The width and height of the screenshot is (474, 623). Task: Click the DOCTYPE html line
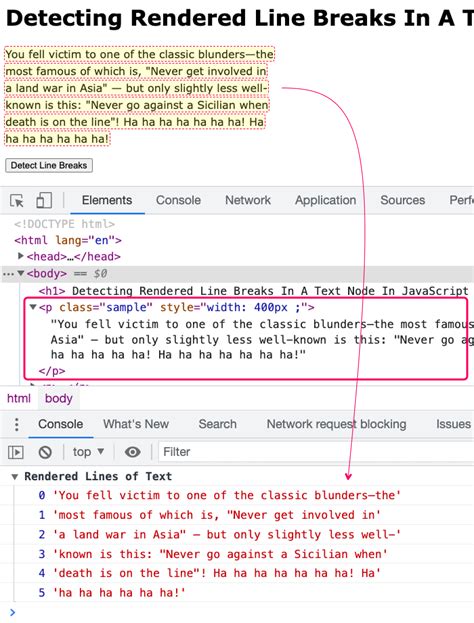64,224
